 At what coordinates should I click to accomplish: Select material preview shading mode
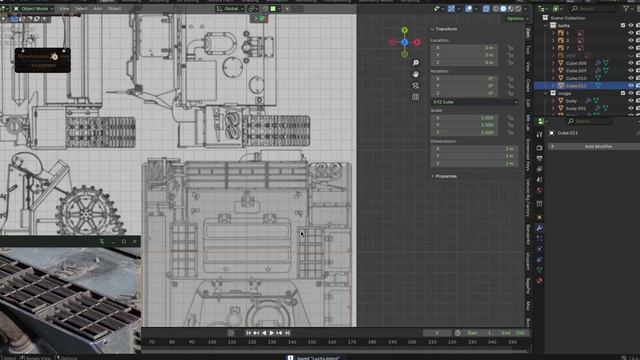coord(511,9)
